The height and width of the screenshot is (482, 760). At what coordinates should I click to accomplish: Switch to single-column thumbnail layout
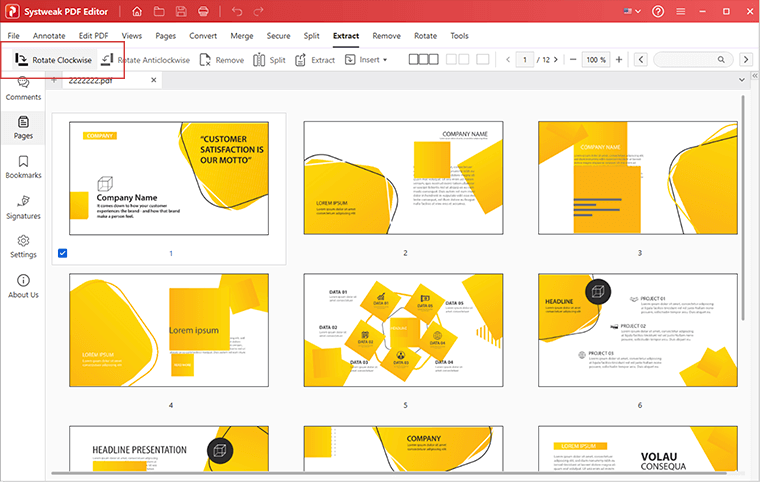point(483,59)
